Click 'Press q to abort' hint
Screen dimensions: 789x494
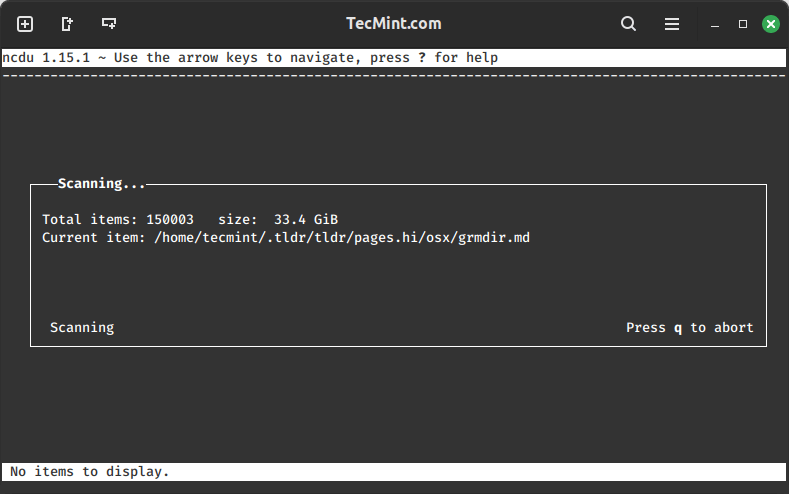(x=689, y=328)
